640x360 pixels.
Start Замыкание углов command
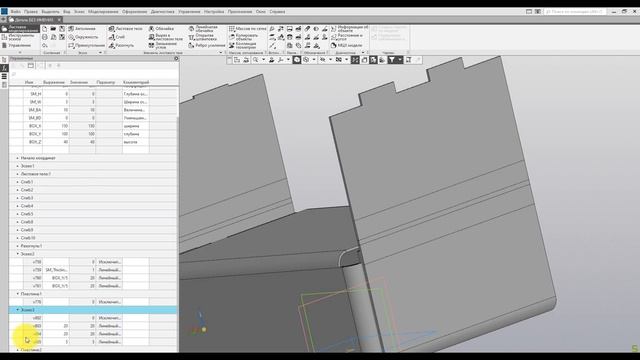pos(163,45)
